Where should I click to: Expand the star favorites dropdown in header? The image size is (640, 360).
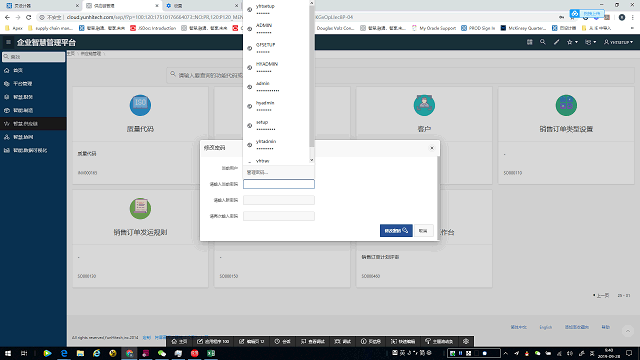(572, 42)
